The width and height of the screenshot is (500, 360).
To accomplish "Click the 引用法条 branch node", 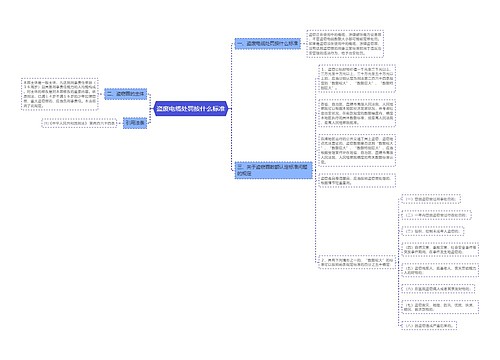I will click(x=135, y=123).
